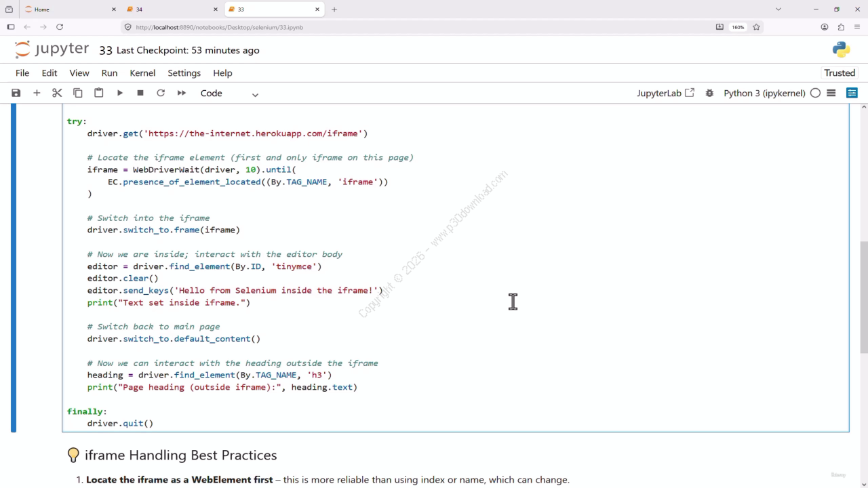The height and width of the screenshot is (488, 868).
Task: Click the driver.get herokuapp URL line
Action: 227,134
